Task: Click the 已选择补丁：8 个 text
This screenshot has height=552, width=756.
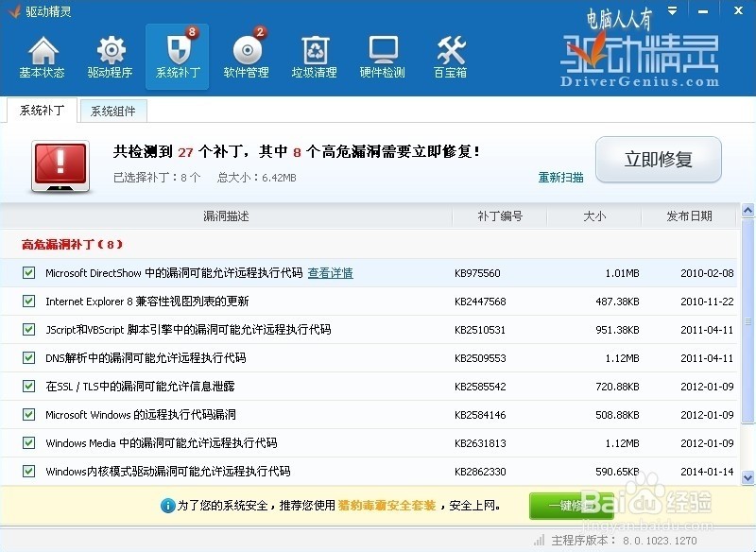Action: point(157,178)
